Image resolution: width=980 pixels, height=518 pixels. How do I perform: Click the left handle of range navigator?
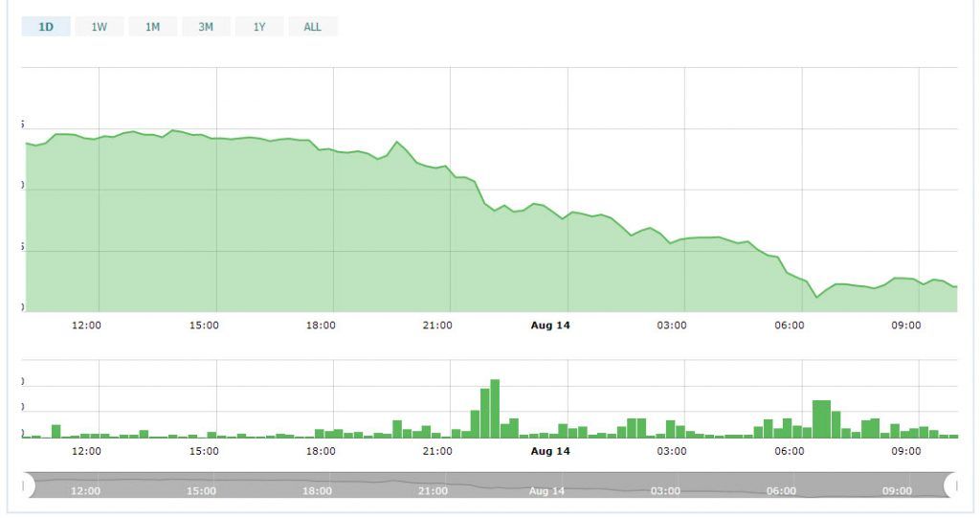[x=27, y=485]
